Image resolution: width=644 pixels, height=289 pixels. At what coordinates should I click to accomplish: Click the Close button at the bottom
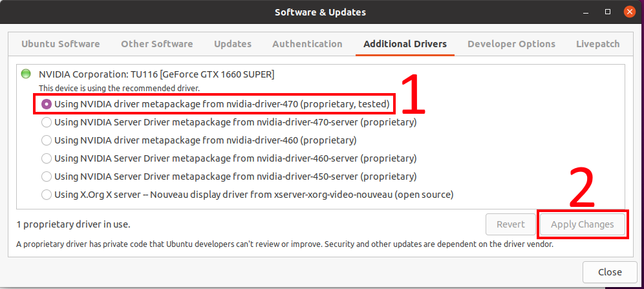610,272
